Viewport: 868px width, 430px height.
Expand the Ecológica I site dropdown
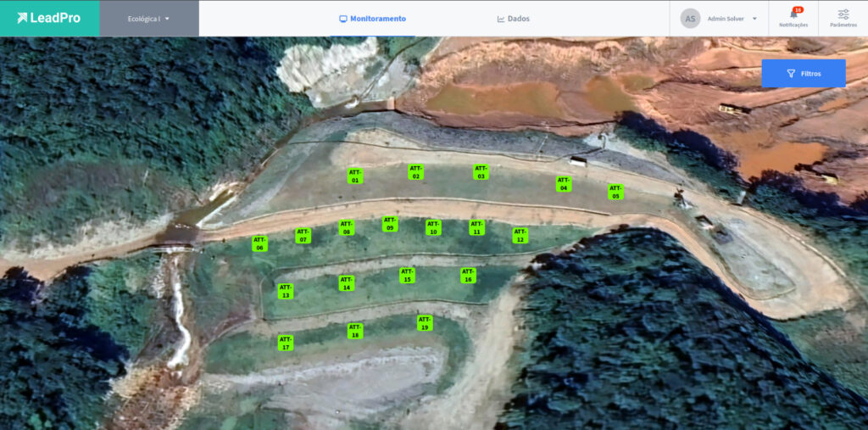(149, 19)
